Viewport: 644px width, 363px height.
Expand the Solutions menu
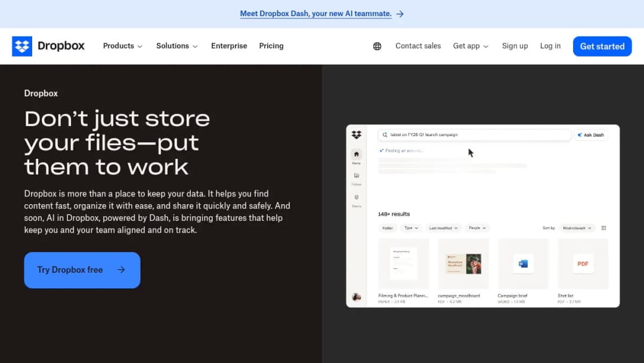pyautogui.click(x=177, y=46)
